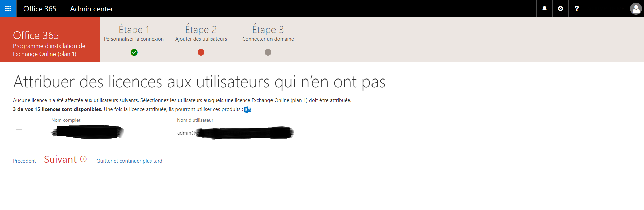The image size is (644, 210).
Task: Click the red dot under Étape 2
Action: point(201,52)
